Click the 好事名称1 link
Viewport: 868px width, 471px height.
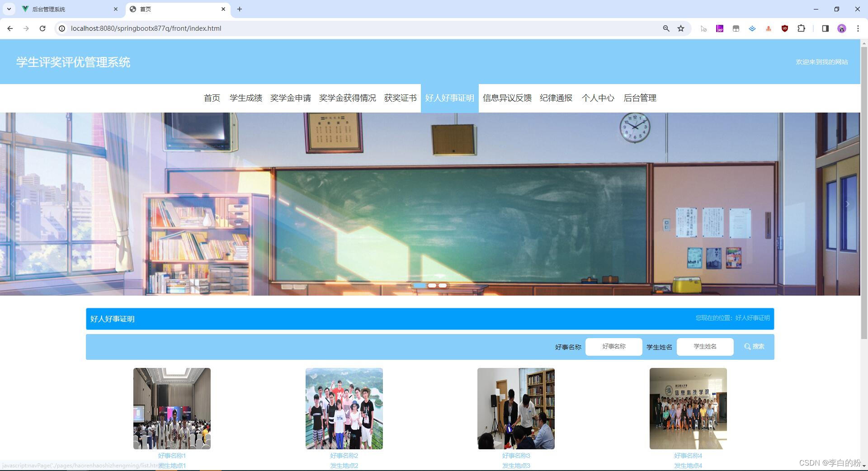(x=172, y=456)
